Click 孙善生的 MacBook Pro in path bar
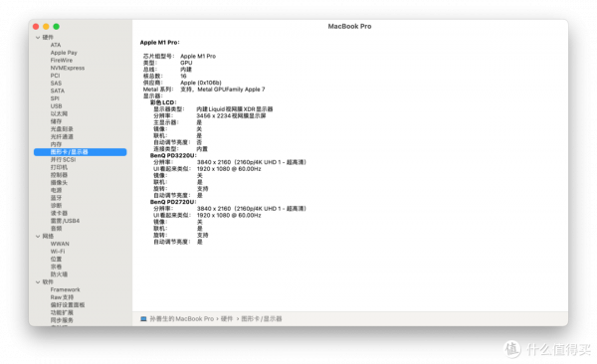 pos(182,318)
